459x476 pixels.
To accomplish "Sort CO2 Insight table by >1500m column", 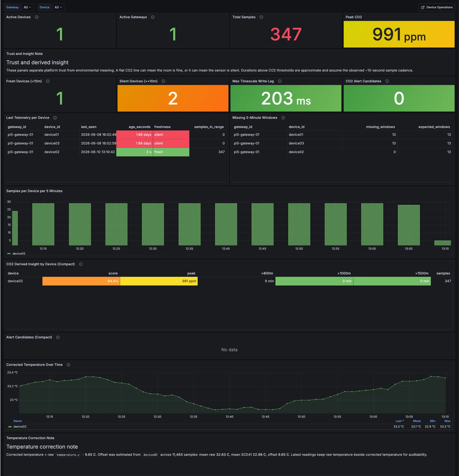I will pos(422,273).
